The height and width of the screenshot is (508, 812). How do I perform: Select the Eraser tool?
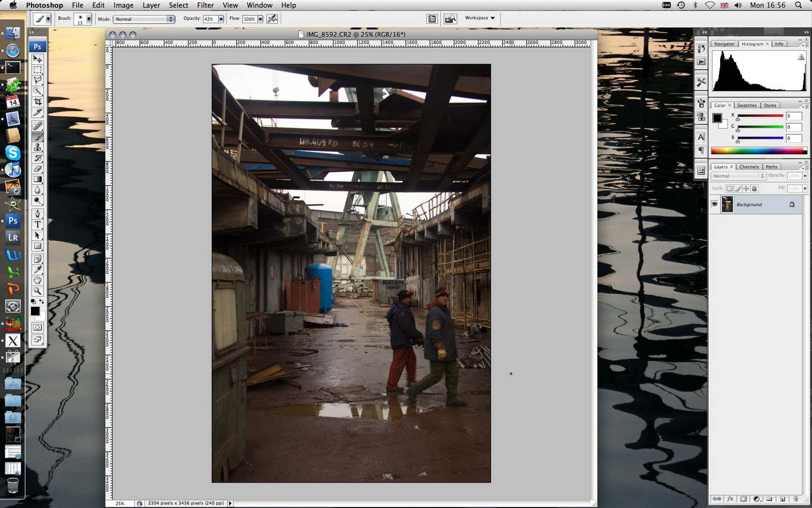point(38,169)
